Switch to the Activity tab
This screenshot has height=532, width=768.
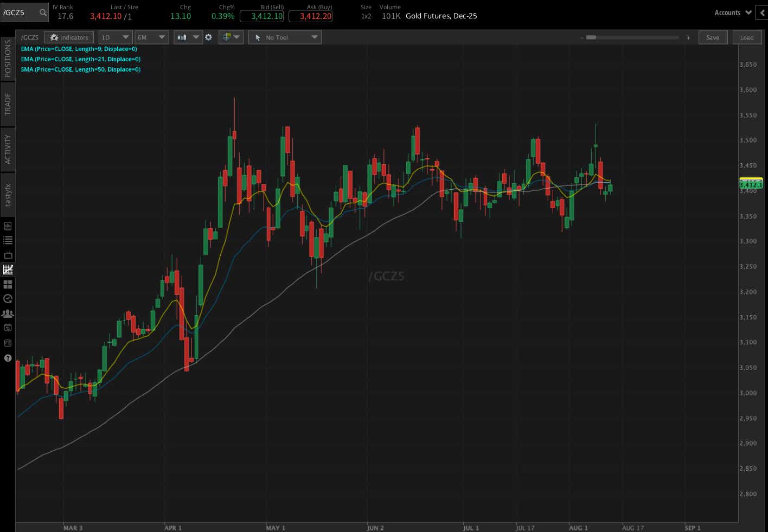[x=8, y=149]
